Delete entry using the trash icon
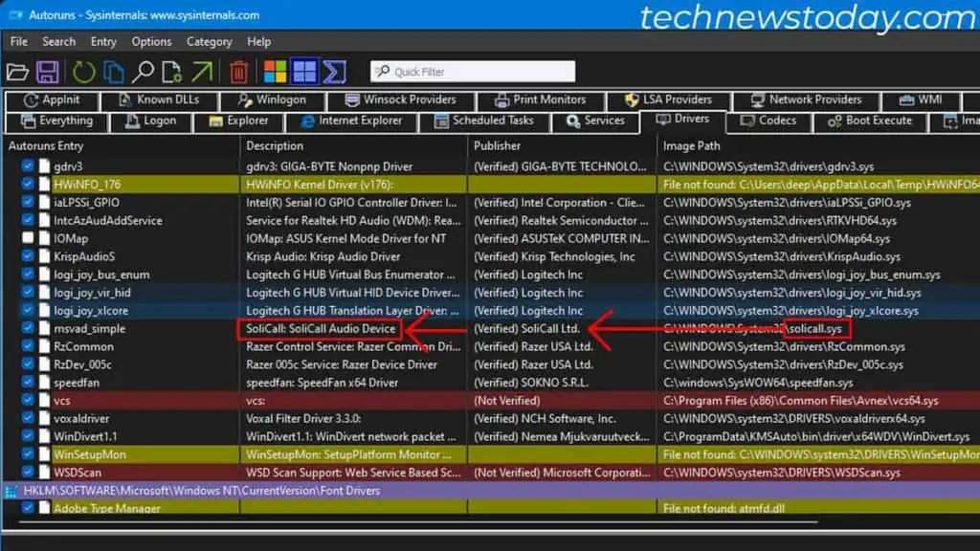 239,72
